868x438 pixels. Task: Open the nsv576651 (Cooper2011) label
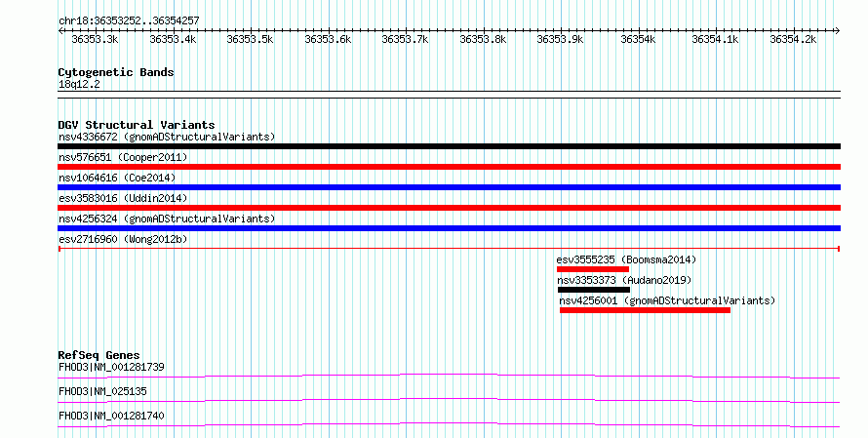[x=123, y=157]
